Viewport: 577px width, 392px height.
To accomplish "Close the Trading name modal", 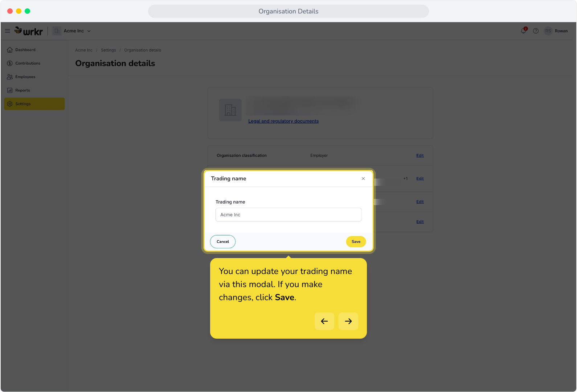I will click(x=363, y=179).
